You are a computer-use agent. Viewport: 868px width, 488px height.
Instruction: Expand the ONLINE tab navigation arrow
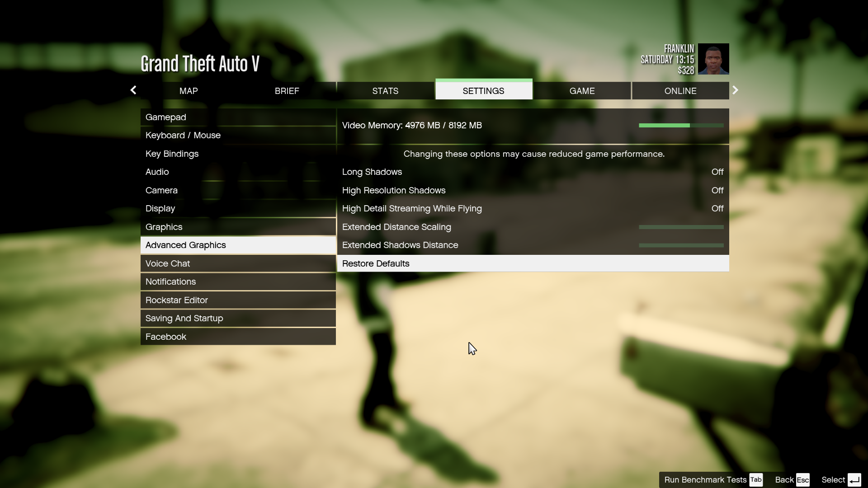point(735,90)
